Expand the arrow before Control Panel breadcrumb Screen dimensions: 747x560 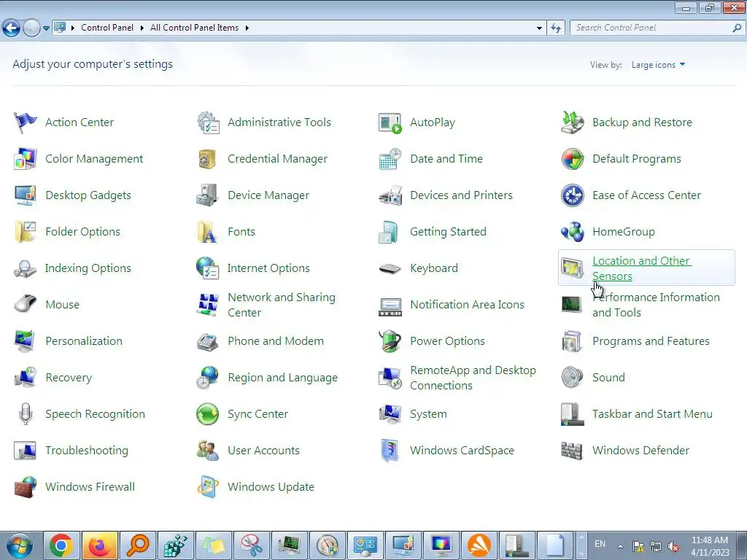tap(73, 28)
